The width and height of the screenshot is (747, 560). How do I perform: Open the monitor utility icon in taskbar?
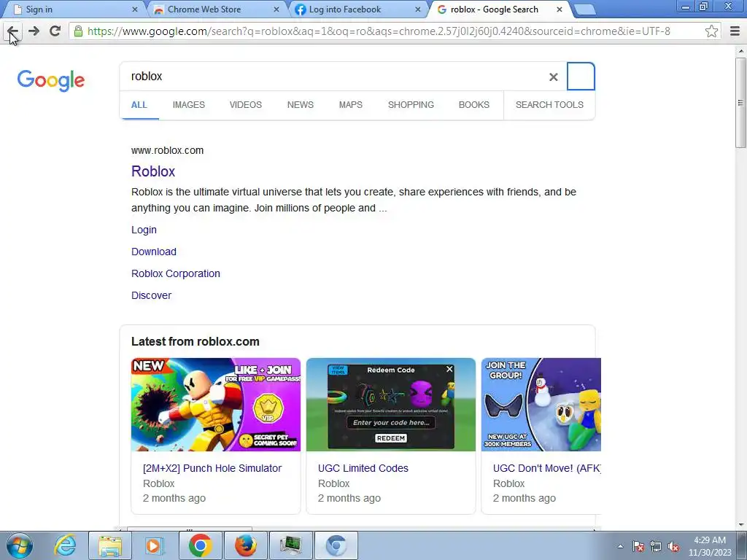coord(290,545)
